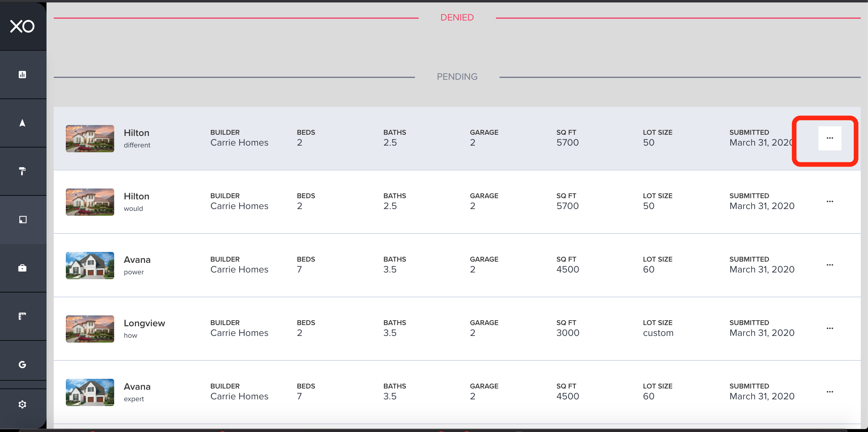This screenshot has height=432, width=868.
Task: Open the bar chart analytics sidebar icon
Action: click(x=22, y=75)
